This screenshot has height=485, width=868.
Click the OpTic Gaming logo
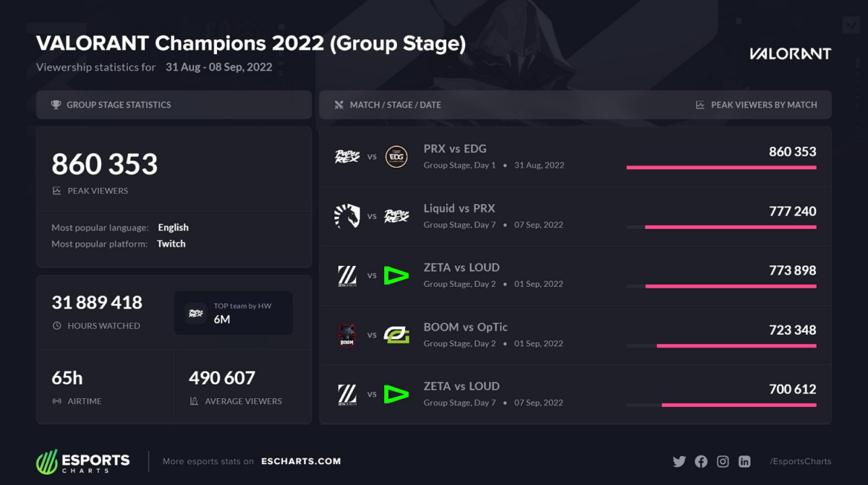(x=396, y=335)
